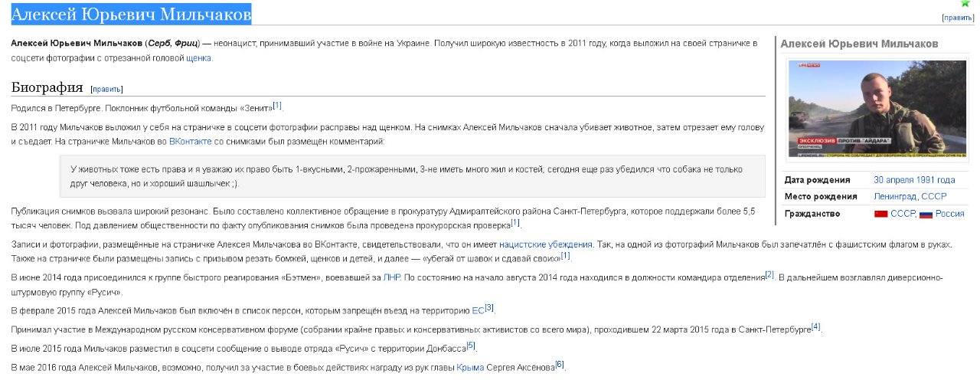Go to the "ЛНР" article link

pos(391,277)
